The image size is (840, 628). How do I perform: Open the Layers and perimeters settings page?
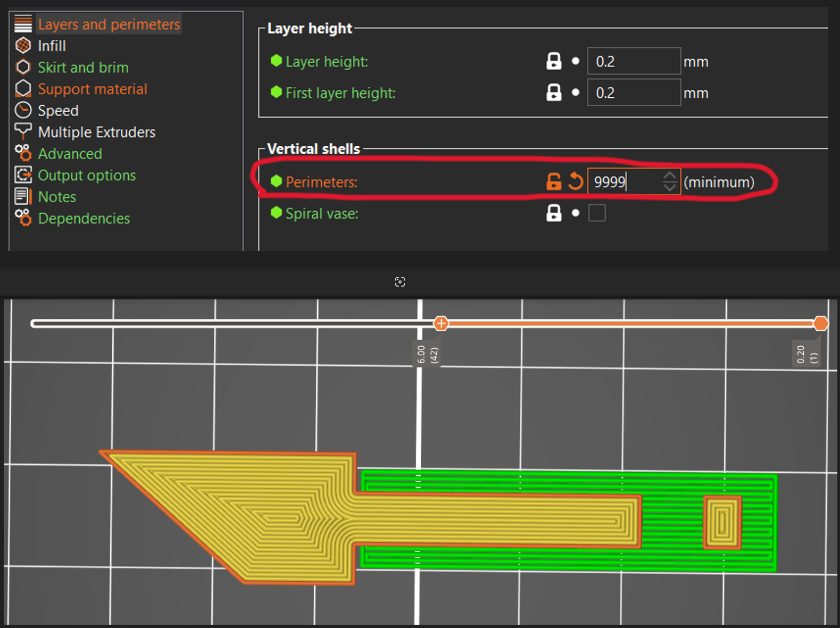click(x=109, y=24)
